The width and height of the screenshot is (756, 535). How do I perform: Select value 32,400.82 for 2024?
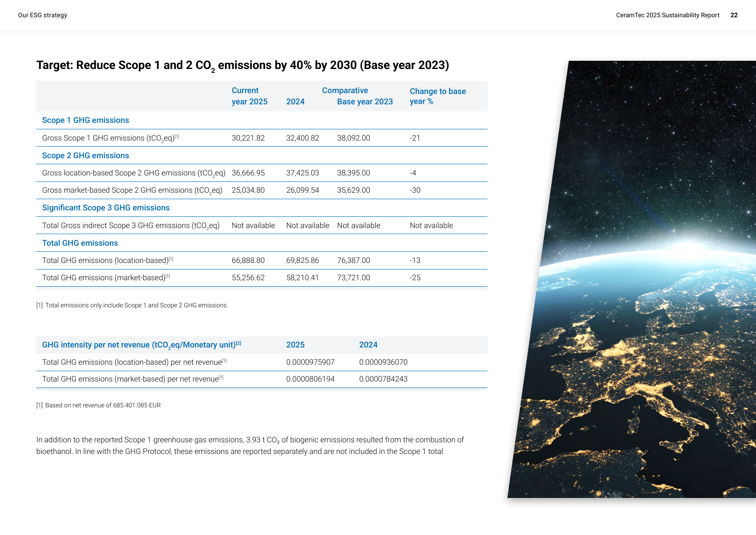point(303,138)
